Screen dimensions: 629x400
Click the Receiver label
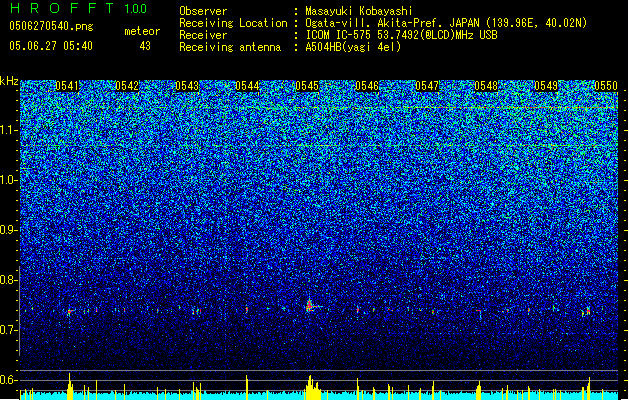203,35
